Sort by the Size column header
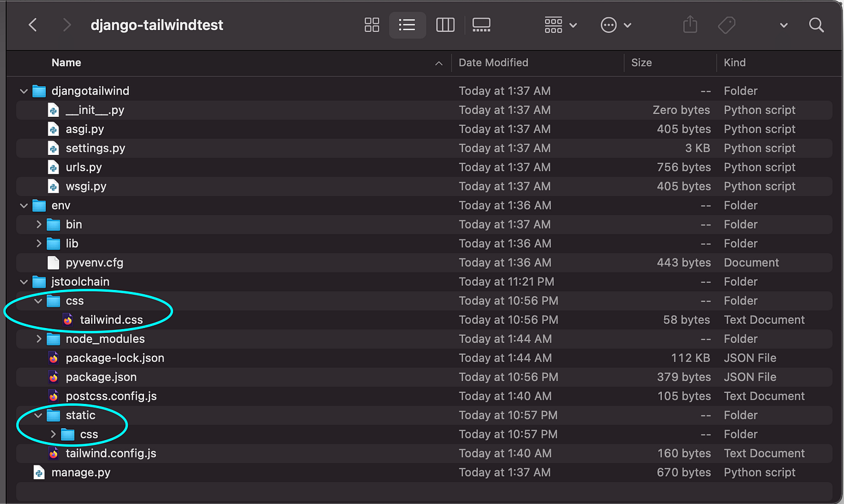The width and height of the screenshot is (844, 504). pyautogui.click(x=641, y=63)
